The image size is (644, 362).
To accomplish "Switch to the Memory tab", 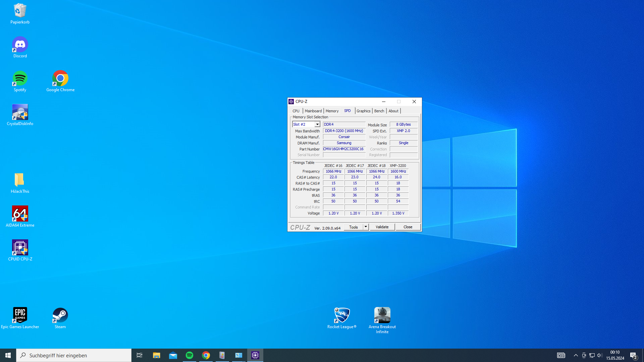I will (x=332, y=111).
